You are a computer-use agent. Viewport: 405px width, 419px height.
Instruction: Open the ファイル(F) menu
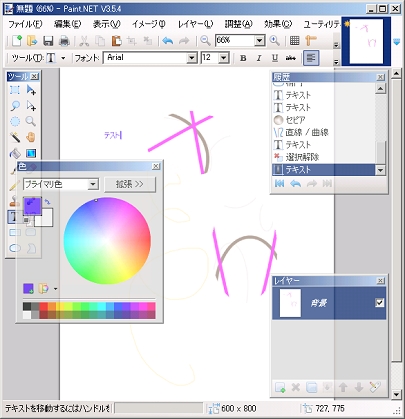click(25, 24)
